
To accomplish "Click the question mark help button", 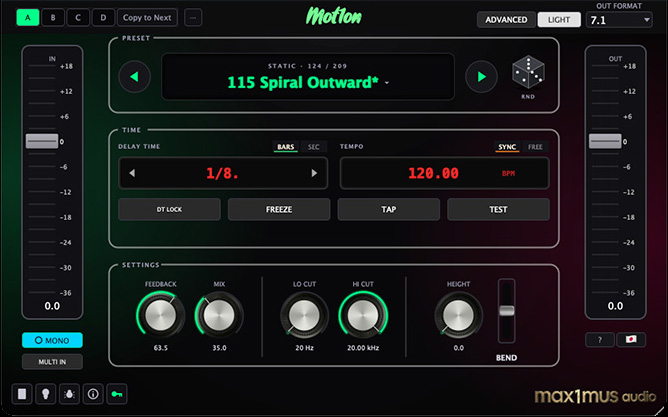I will click(600, 339).
